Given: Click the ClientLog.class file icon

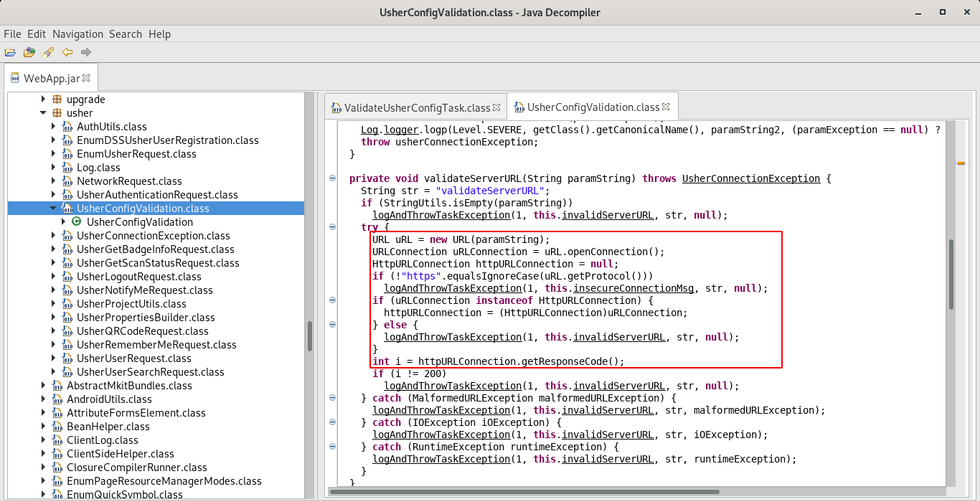Looking at the screenshot, I should [58, 440].
